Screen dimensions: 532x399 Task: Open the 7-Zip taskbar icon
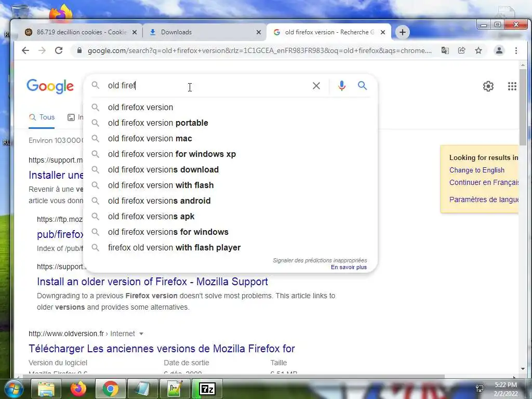pos(207,389)
